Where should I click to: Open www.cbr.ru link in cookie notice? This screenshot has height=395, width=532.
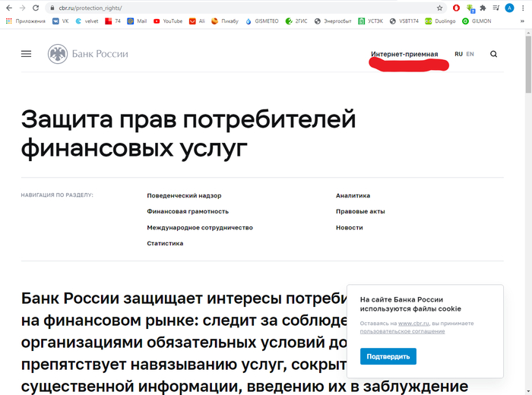tap(413, 324)
